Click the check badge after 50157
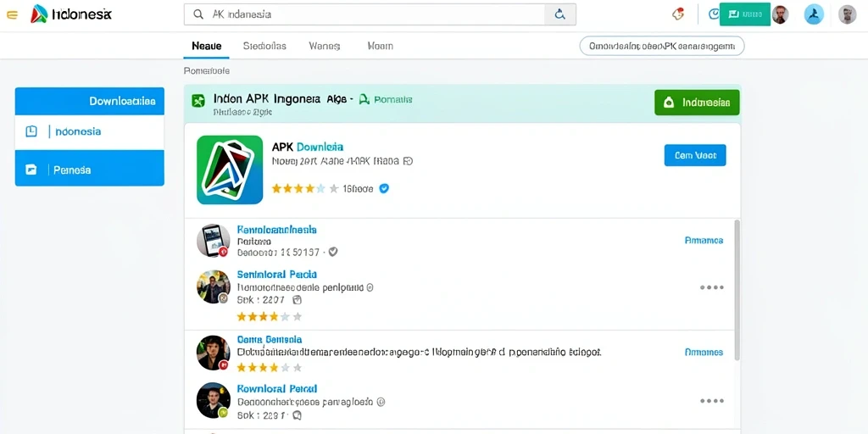 tap(332, 252)
